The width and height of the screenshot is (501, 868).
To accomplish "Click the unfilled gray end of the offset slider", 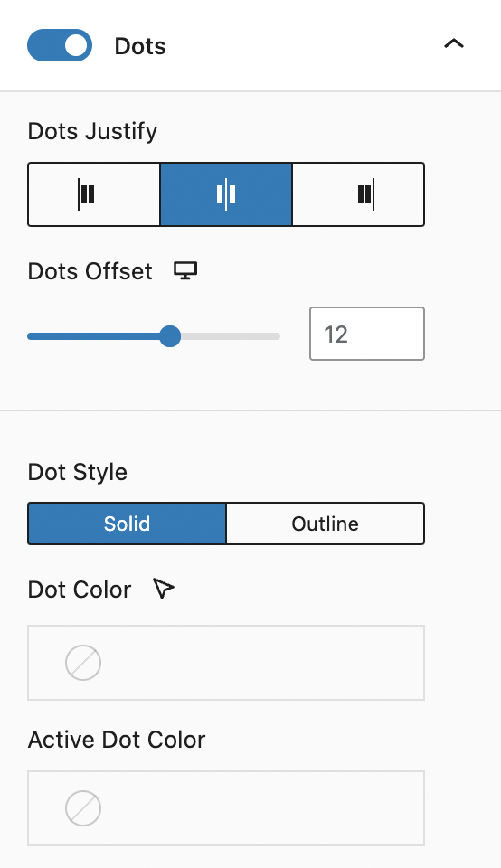I will tap(231, 336).
